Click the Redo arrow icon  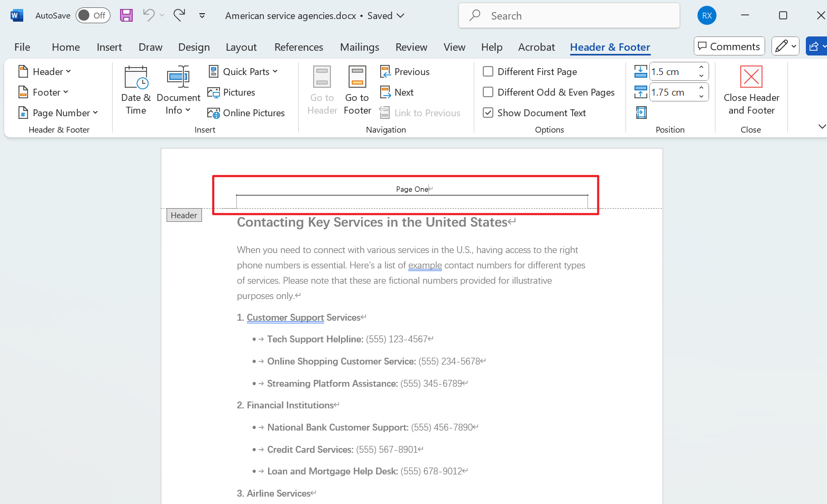179,15
